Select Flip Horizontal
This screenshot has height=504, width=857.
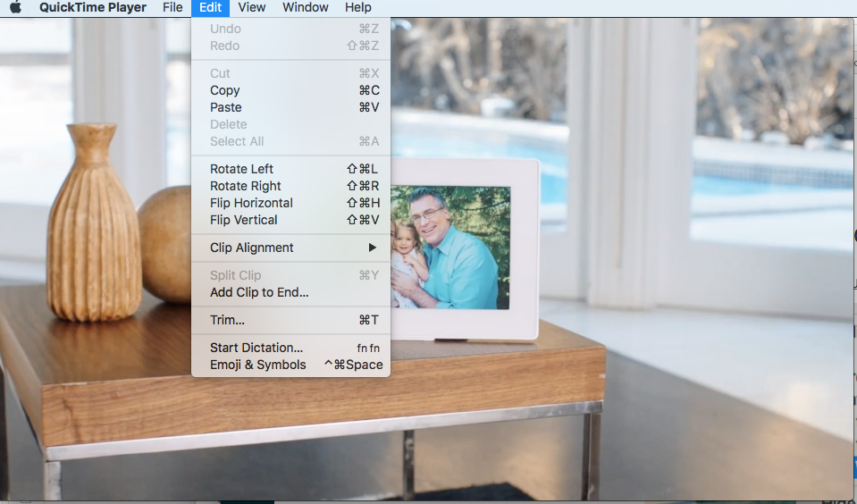(290, 203)
